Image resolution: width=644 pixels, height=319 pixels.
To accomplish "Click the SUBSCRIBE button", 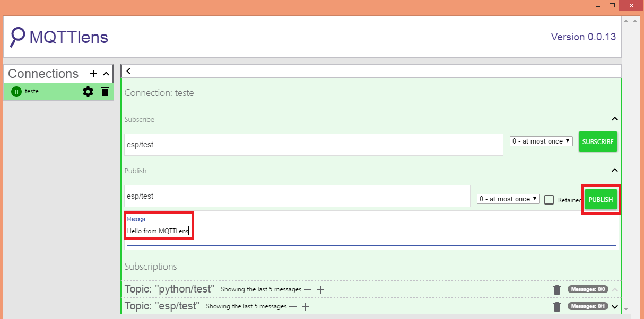I will [x=597, y=141].
